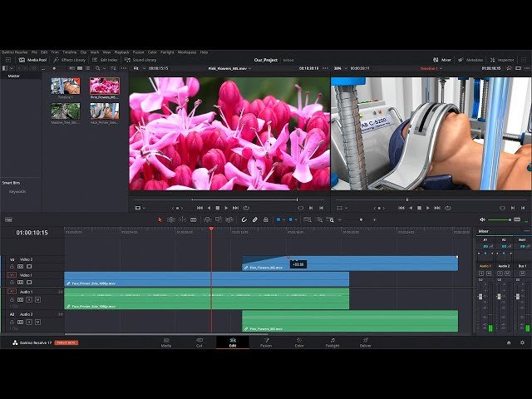Open the Playback menu
Image resolution: width=532 pixels, height=399 pixels.
click(x=121, y=52)
